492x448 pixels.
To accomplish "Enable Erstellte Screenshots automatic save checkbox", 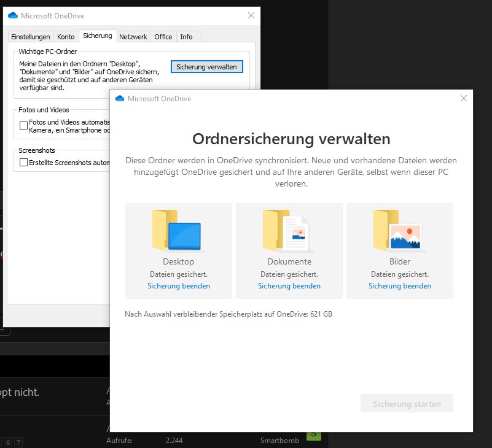I will pos(23,163).
